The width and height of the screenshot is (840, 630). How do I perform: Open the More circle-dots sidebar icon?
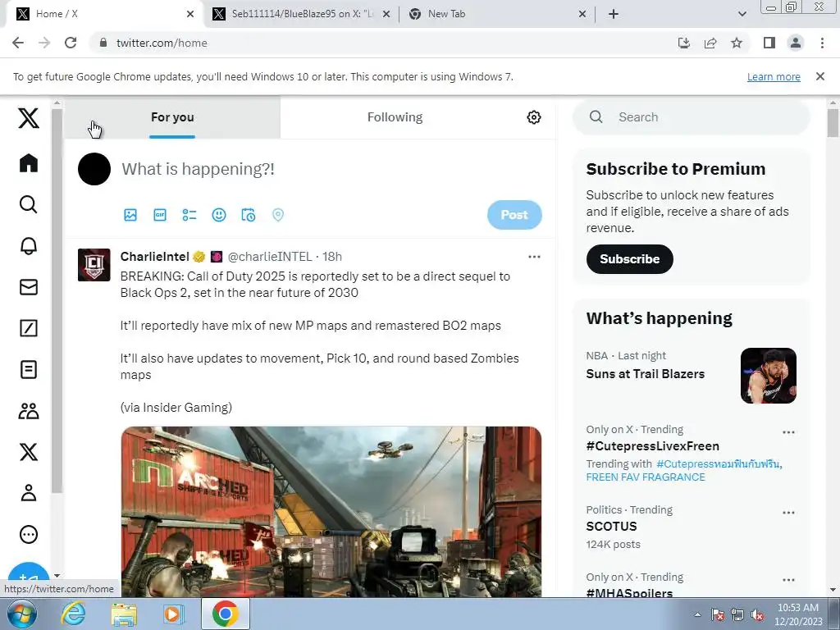tap(29, 534)
